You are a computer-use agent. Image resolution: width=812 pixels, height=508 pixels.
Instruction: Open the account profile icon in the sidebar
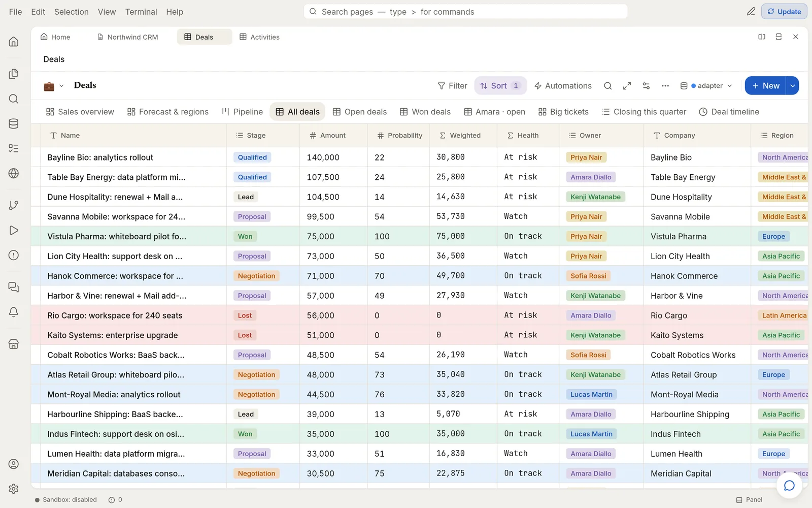14,464
